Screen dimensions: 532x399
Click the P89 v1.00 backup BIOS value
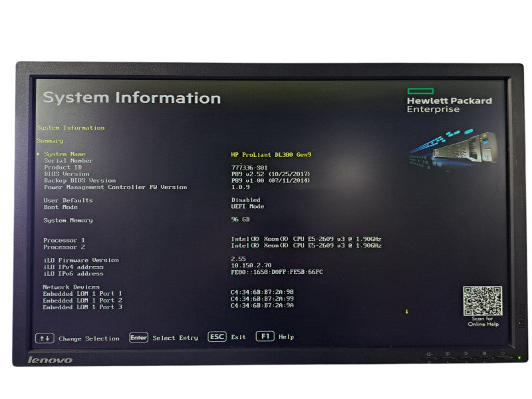tap(271, 180)
